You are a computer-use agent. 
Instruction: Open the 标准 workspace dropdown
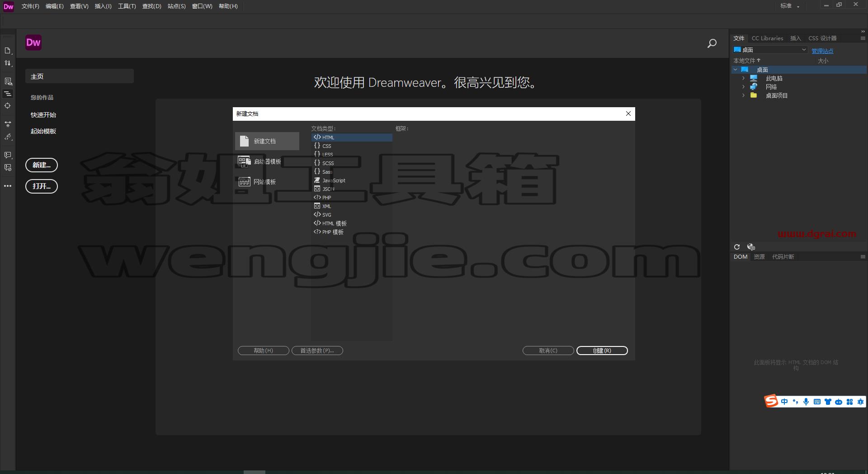tap(790, 6)
